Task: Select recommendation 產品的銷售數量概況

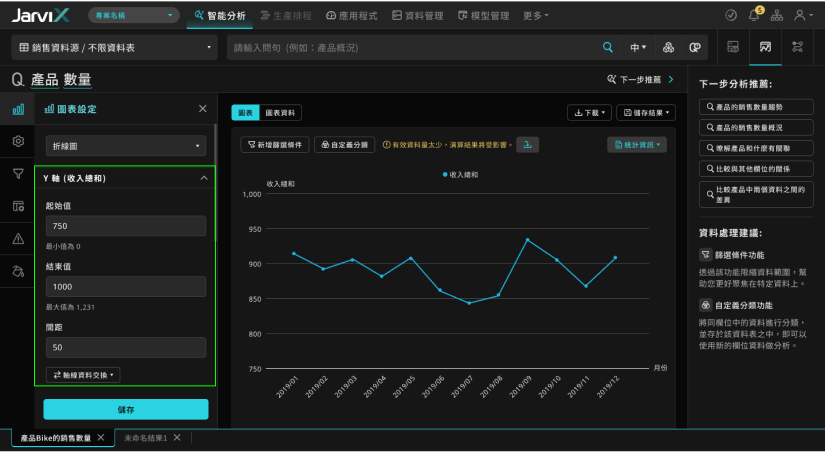Action: 756,127
